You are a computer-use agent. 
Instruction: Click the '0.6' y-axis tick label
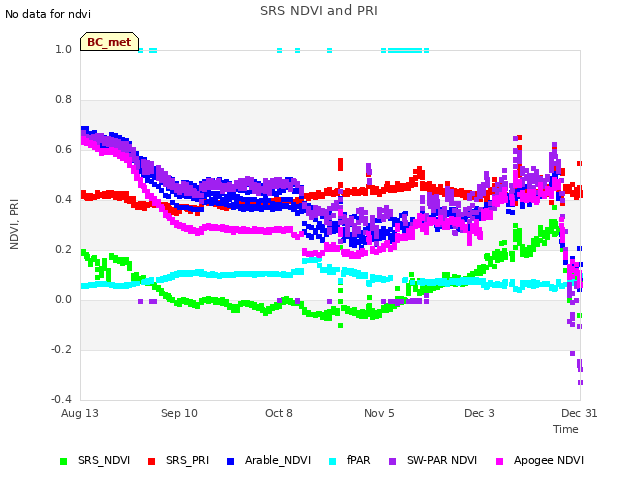pos(64,149)
